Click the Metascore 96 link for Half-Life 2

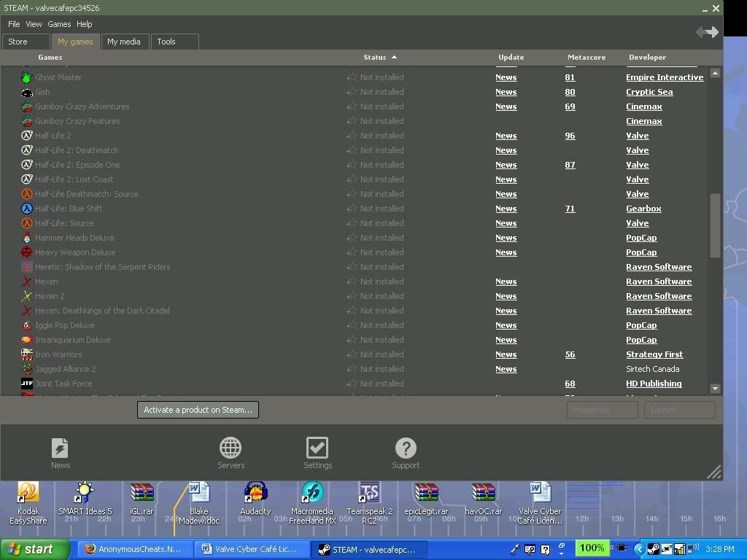tap(570, 136)
